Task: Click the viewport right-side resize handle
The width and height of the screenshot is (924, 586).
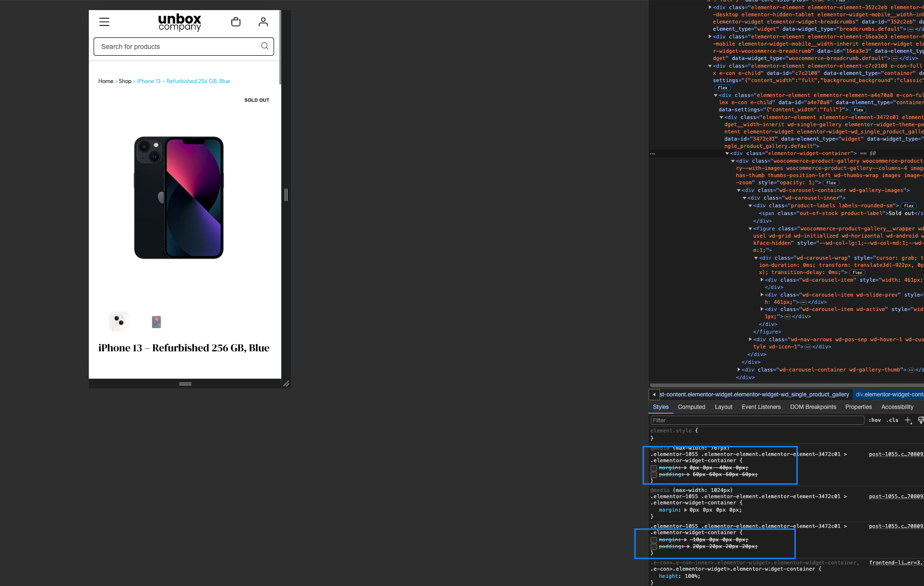Action: (x=286, y=194)
